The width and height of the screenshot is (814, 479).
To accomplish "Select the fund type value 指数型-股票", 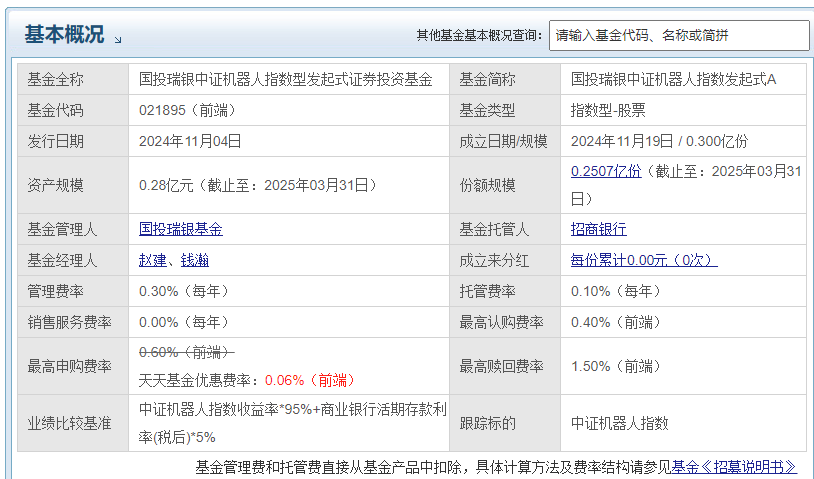I will (608, 110).
